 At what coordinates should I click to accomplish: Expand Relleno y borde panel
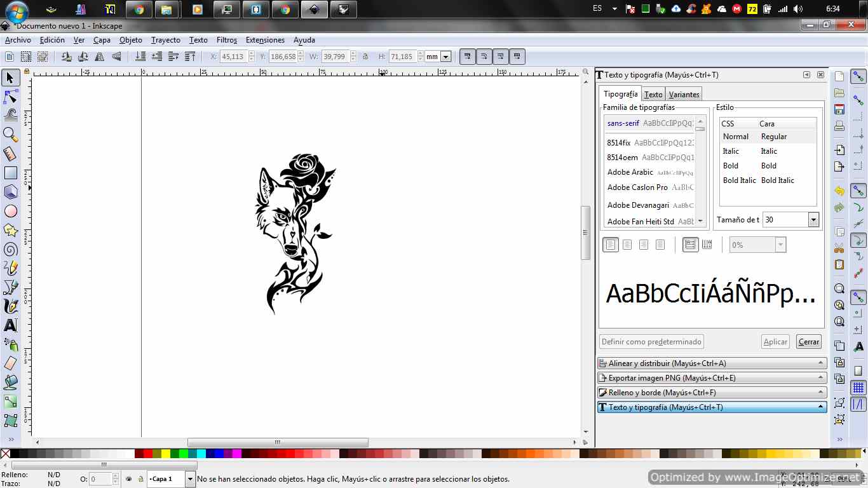point(712,393)
